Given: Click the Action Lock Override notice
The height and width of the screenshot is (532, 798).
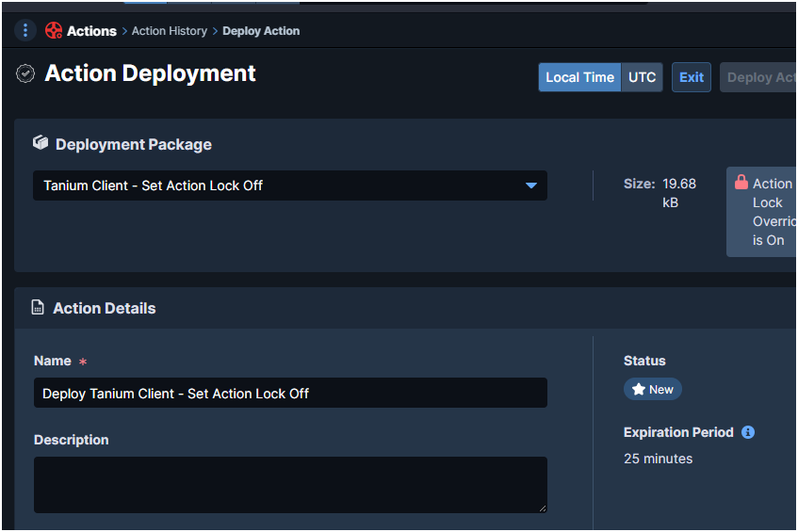Looking at the screenshot, I should pos(771,212).
